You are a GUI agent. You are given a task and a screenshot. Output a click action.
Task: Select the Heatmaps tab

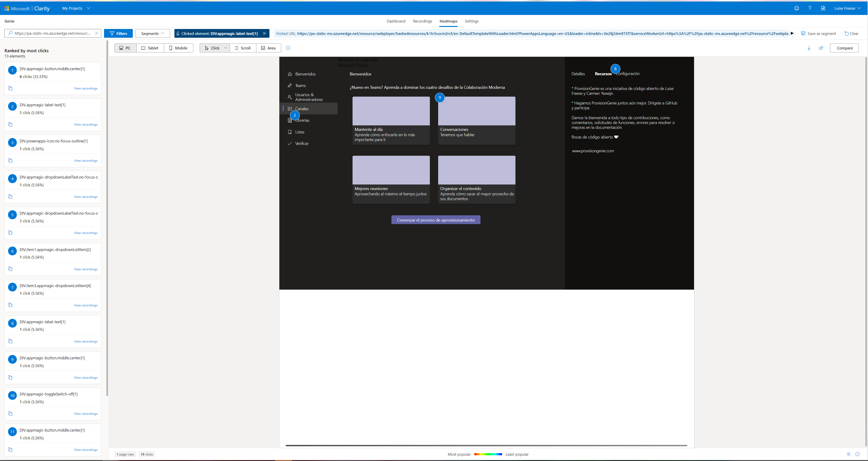(x=448, y=21)
